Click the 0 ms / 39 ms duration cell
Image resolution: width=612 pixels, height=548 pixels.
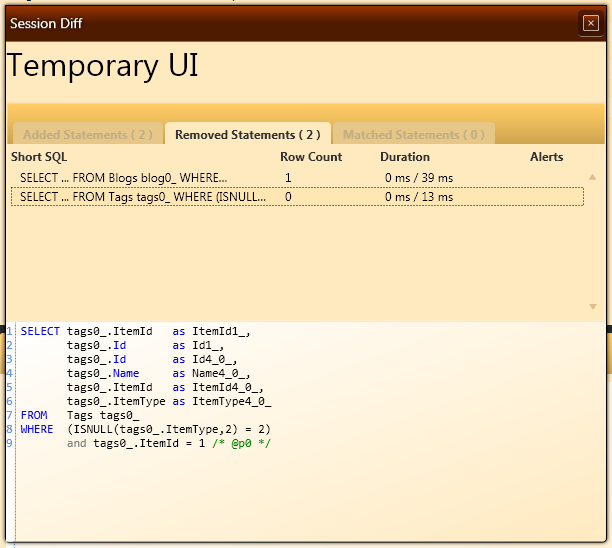(x=419, y=178)
